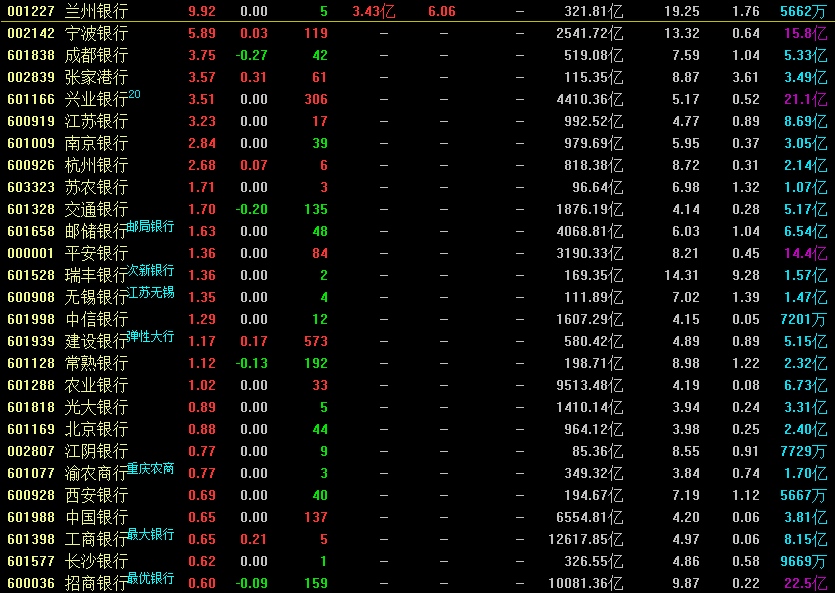Open stock name 常熟银行
835x593 pixels.
click(x=96, y=363)
